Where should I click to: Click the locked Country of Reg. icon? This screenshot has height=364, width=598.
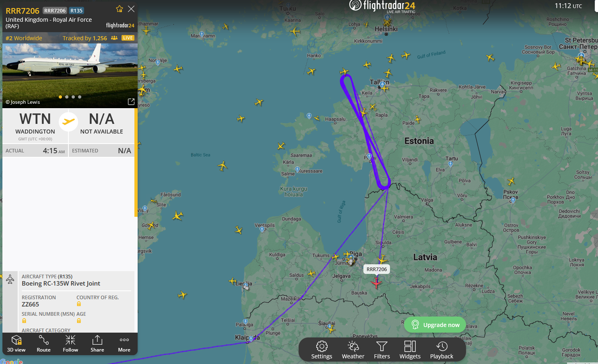[x=79, y=304]
